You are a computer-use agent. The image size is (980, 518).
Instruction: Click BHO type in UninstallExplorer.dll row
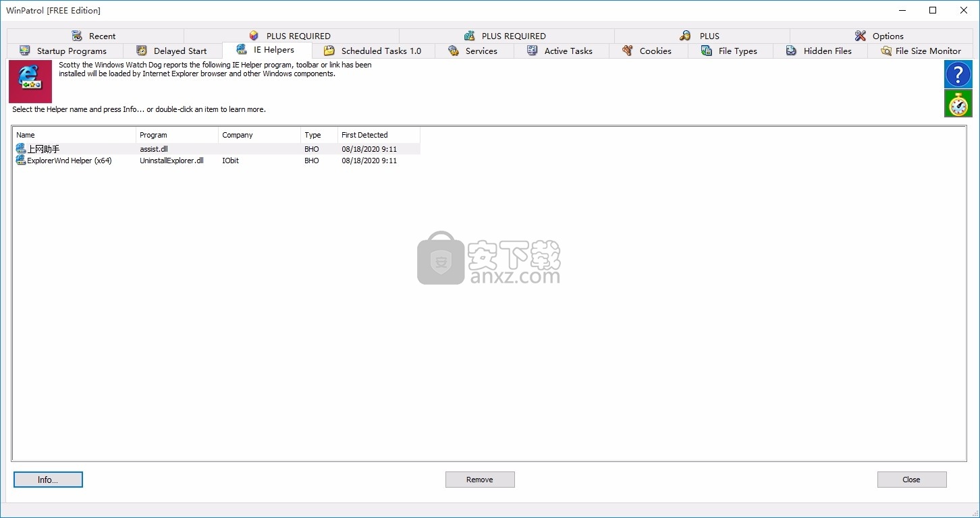tap(312, 161)
